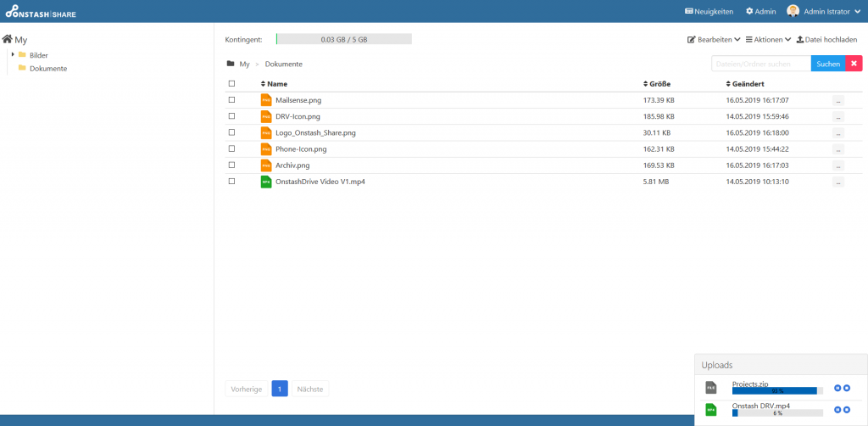Click the file name Logo_Onstash_Share.png

315,133
